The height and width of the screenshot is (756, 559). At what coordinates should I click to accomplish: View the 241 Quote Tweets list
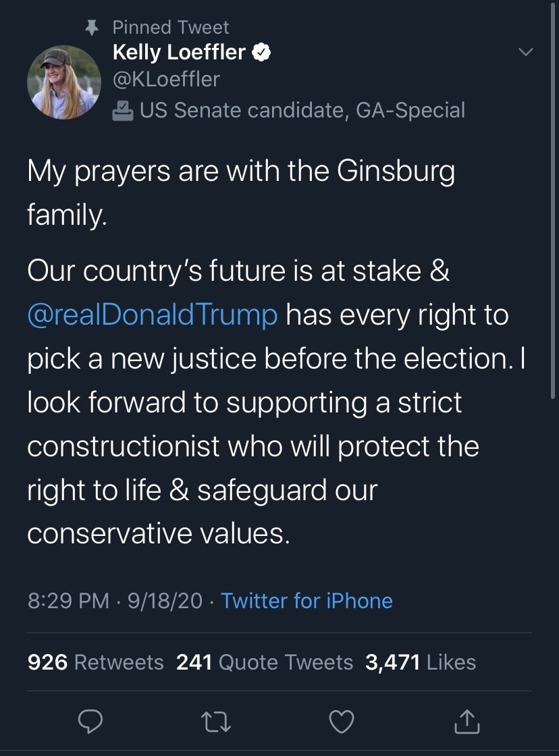(264, 662)
